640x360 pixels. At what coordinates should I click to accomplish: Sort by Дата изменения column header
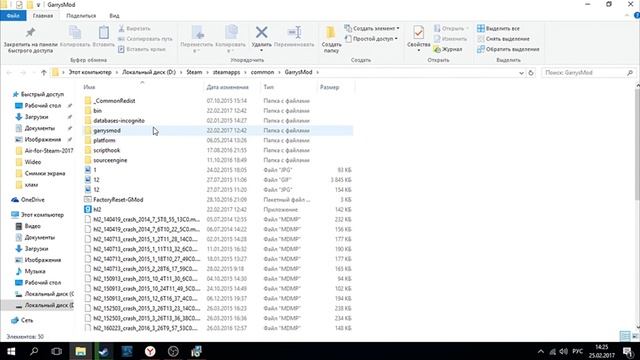tap(227, 87)
